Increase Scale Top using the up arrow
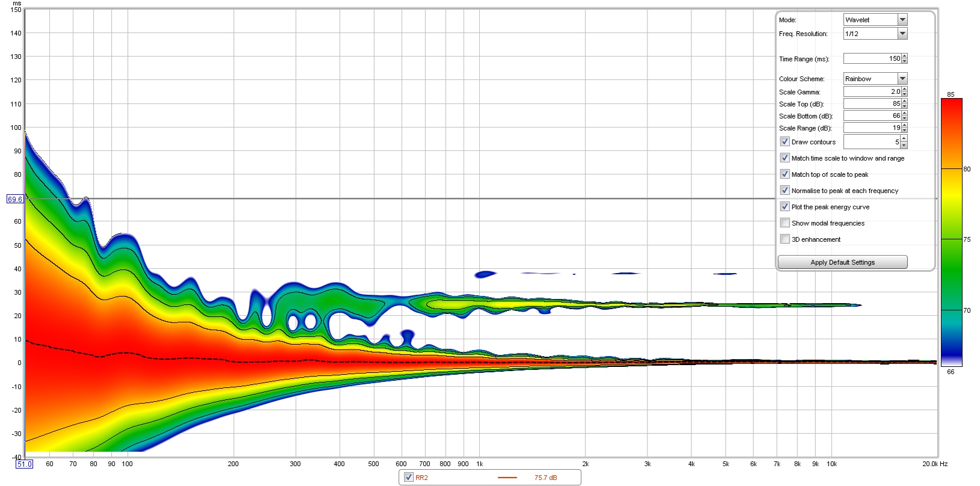This screenshot has height=486, width=980. [x=904, y=101]
